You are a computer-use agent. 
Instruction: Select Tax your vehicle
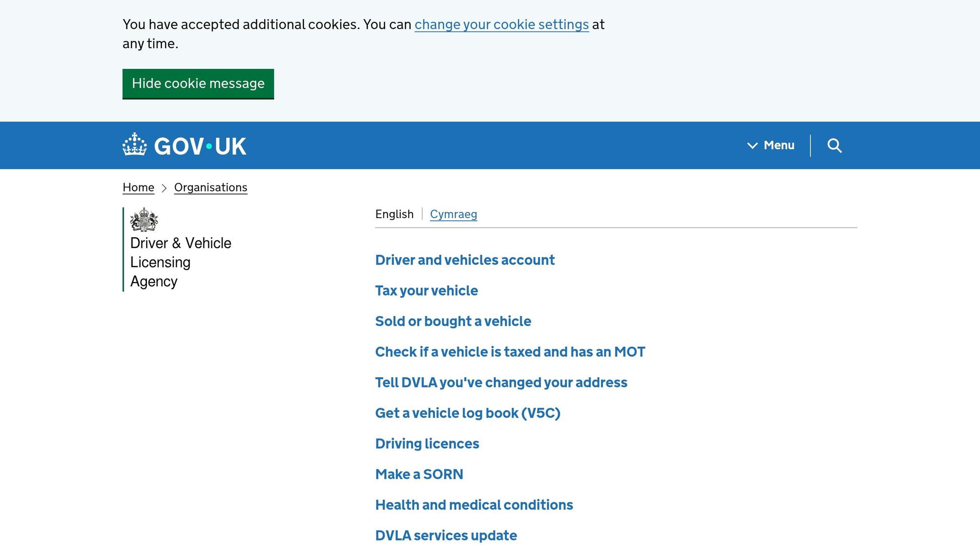(x=426, y=290)
